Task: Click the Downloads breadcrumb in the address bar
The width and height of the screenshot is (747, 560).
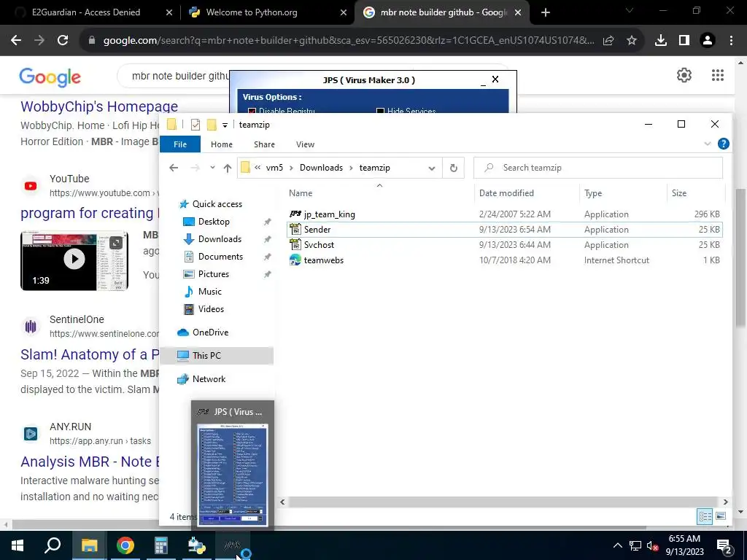Action: point(321,168)
